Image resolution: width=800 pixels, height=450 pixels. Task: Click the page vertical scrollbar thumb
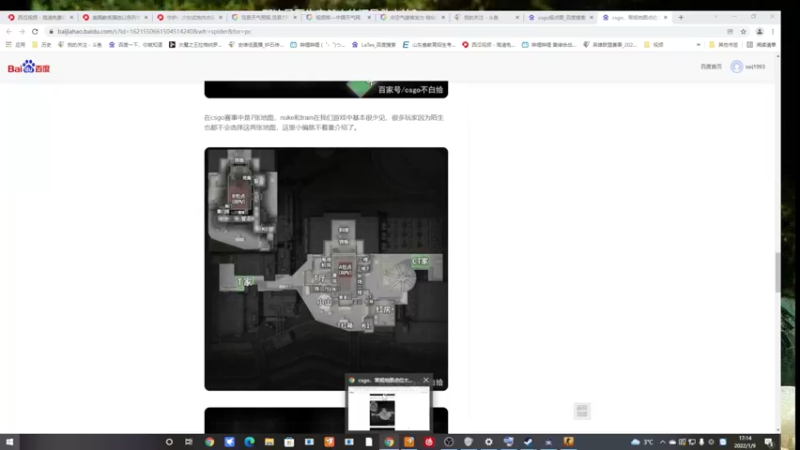click(x=777, y=272)
